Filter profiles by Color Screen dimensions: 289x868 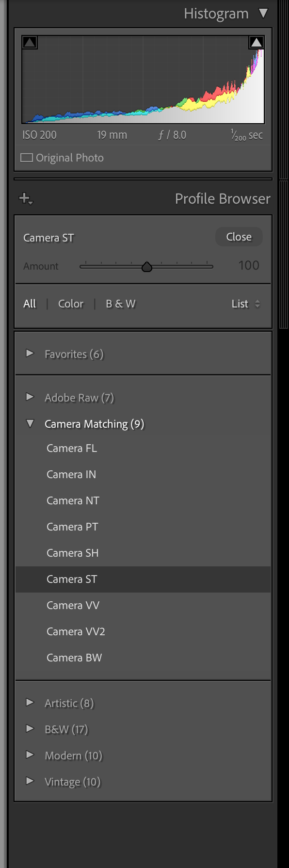[70, 304]
